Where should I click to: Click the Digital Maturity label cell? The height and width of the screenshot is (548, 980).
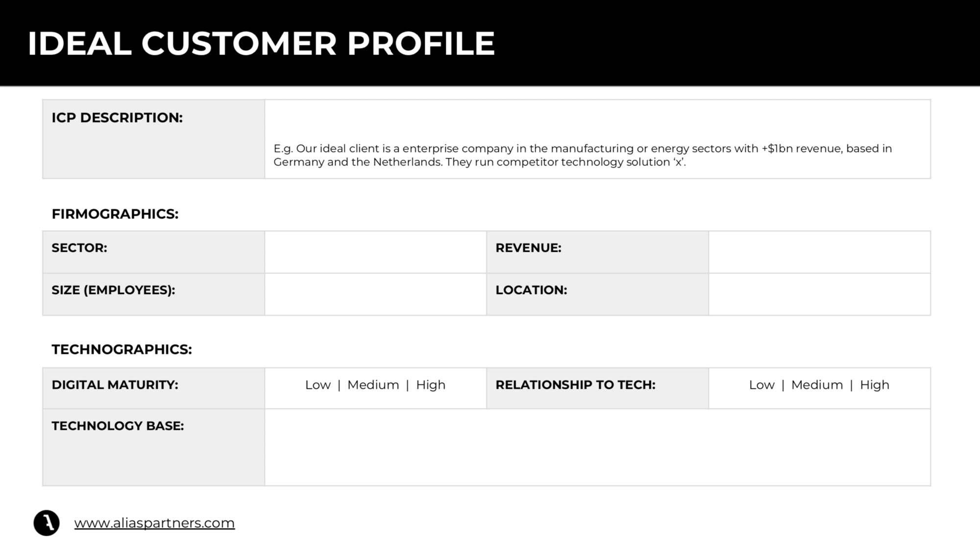(x=153, y=388)
